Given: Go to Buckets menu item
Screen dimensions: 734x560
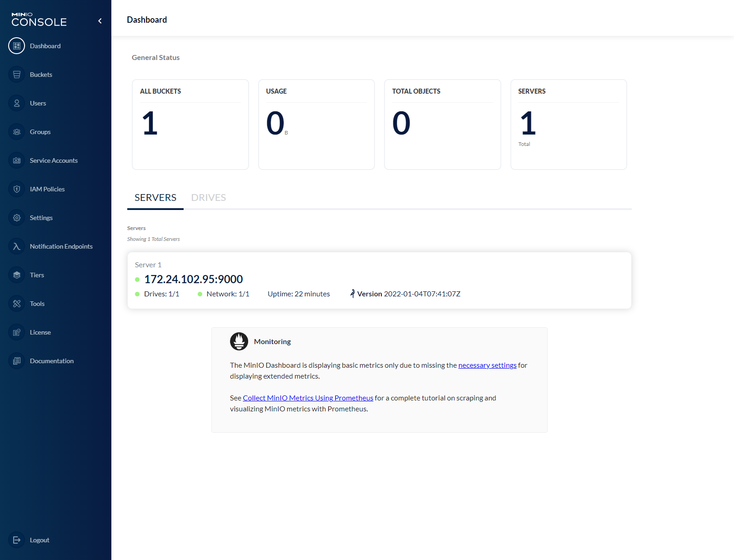Looking at the screenshot, I should click(41, 75).
